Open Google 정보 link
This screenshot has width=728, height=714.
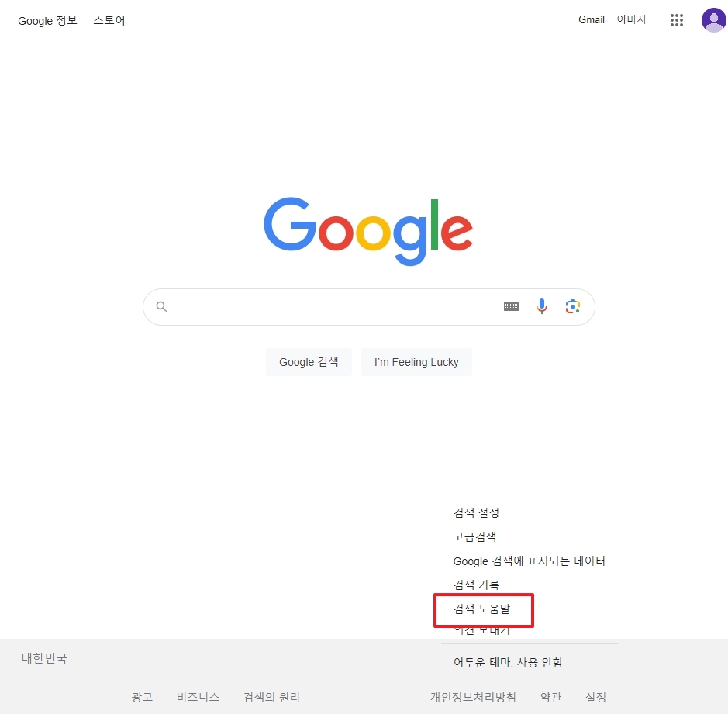[x=47, y=20]
